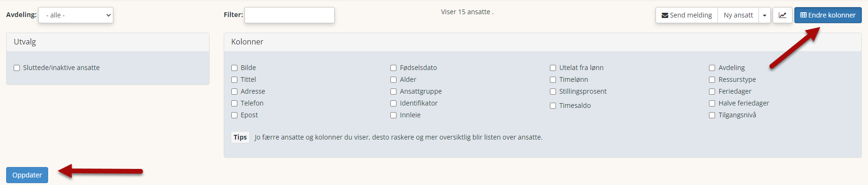Click the Ny ansatt button

point(738,15)
